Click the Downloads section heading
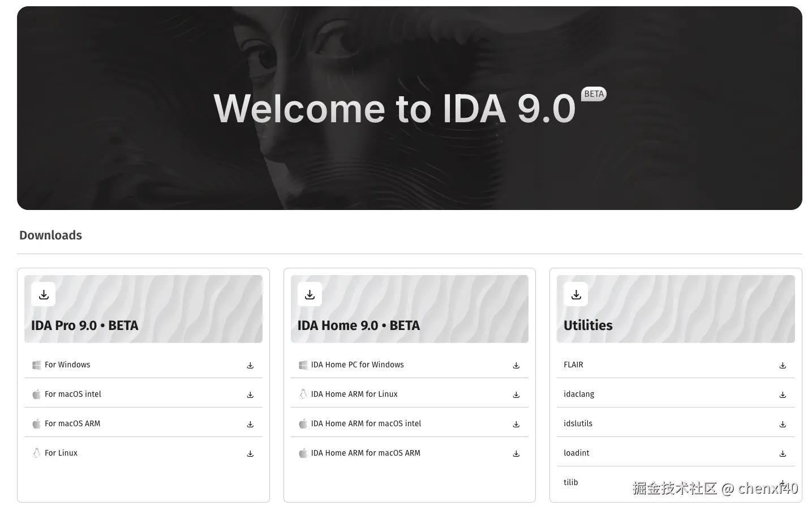The height and width of the screenshot is (510, 812). [51, 235]
